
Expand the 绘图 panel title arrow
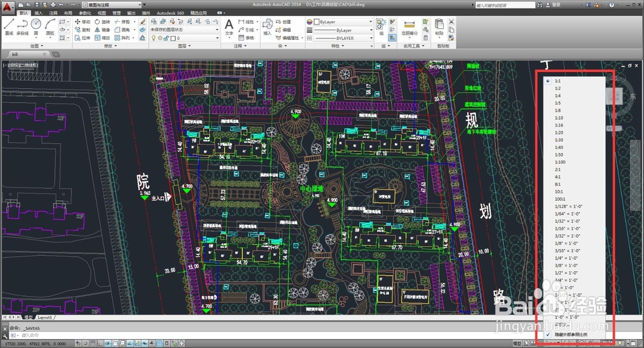tap(41, 46)
